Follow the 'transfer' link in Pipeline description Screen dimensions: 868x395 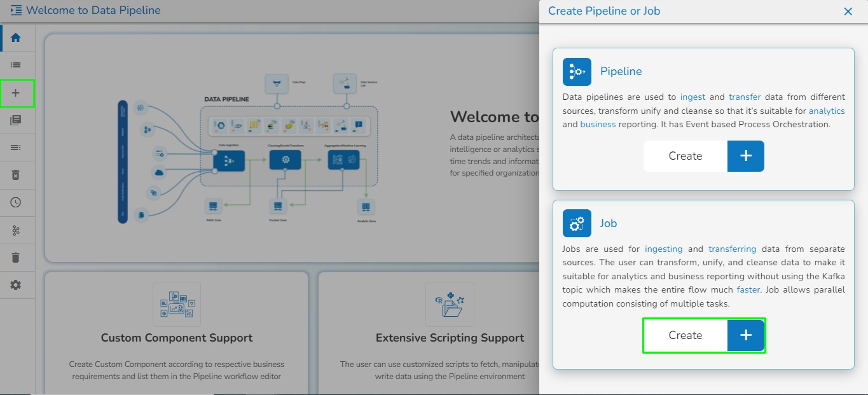745,97
